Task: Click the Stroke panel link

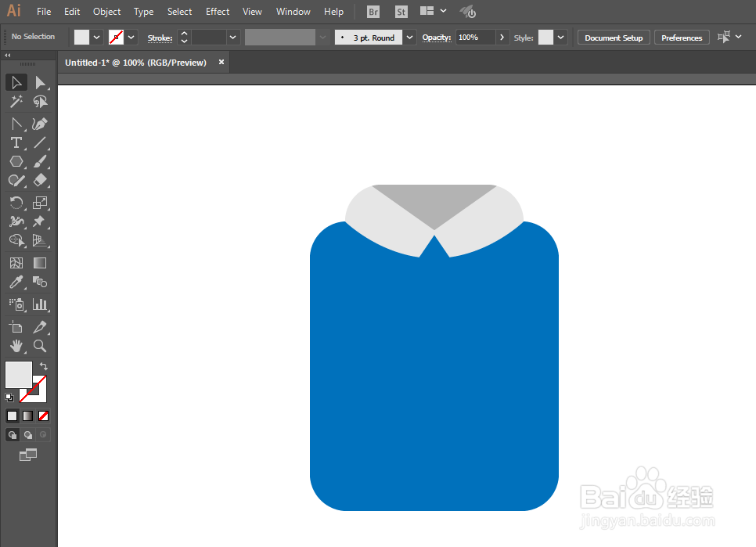Action: [160, 38]
